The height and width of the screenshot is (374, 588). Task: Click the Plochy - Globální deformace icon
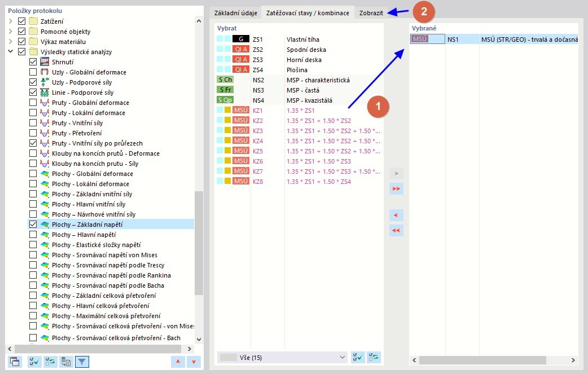(x=45, y=174)
